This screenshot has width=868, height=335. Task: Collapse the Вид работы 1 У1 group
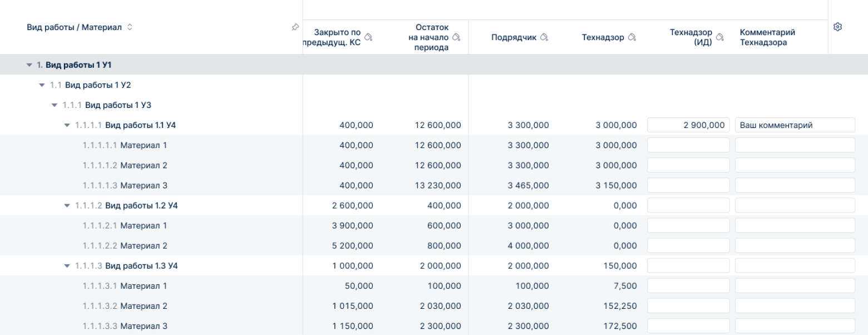(x=29, y=65)
